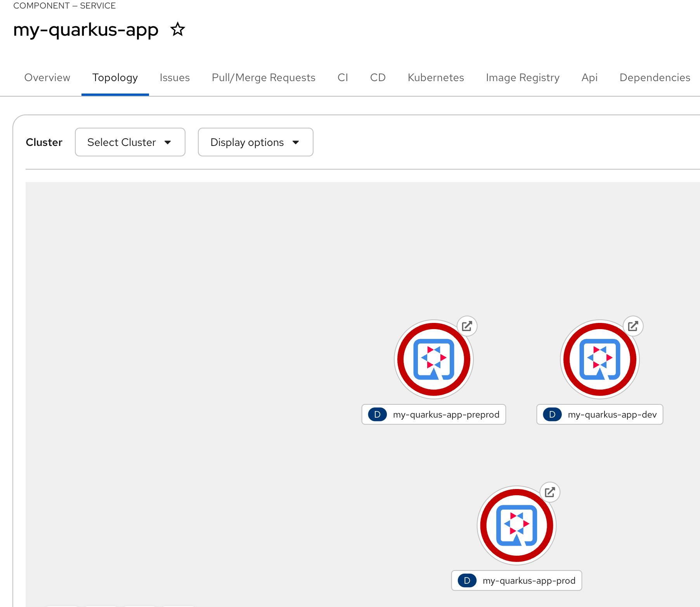This screenshot has height=607, width=700.
Task: Open the Select Cluster dropdown
Action: (130, 142)
